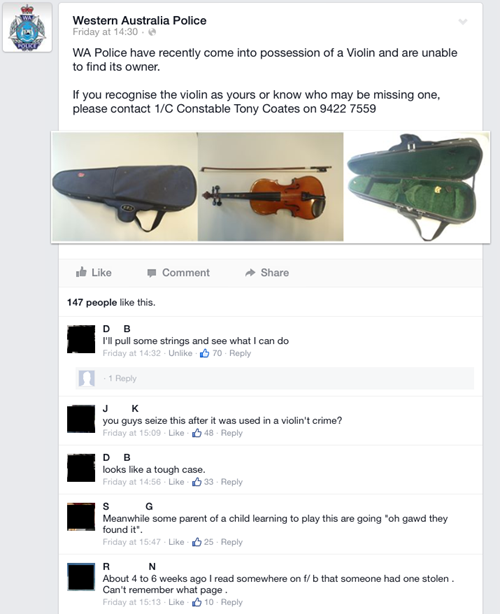Share the post using arrow icon
This screenshot has width=500, height=614.
[x=267, y=273]
